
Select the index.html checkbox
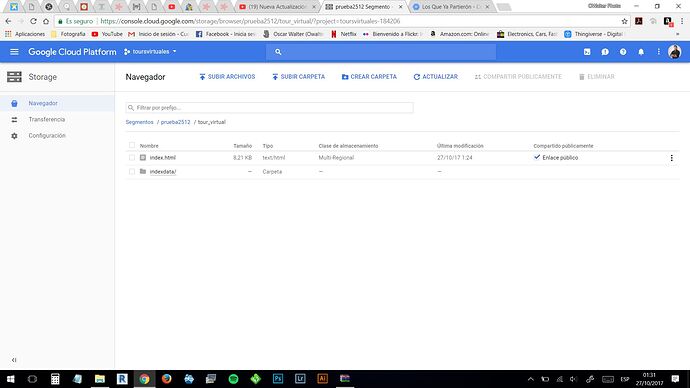click(x=132, y=157)
